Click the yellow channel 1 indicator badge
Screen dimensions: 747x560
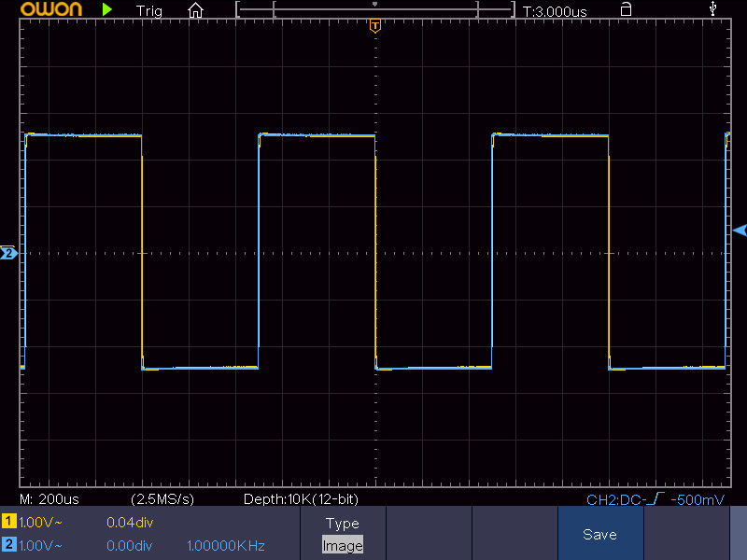tap(9, 522)
